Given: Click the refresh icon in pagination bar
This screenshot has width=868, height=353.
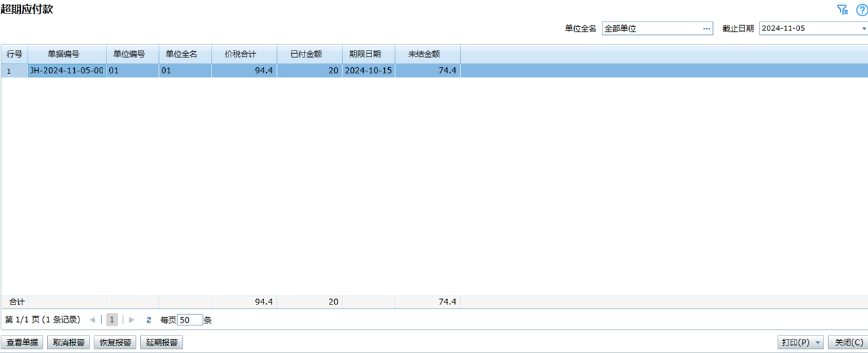Looking at the screenshot, I should pos(149,320).
